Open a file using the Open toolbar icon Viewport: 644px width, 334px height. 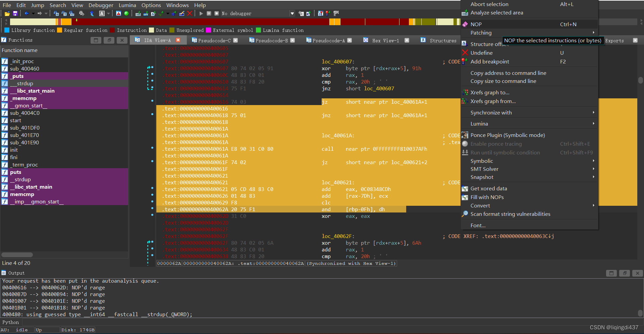[x=7, y=13]
